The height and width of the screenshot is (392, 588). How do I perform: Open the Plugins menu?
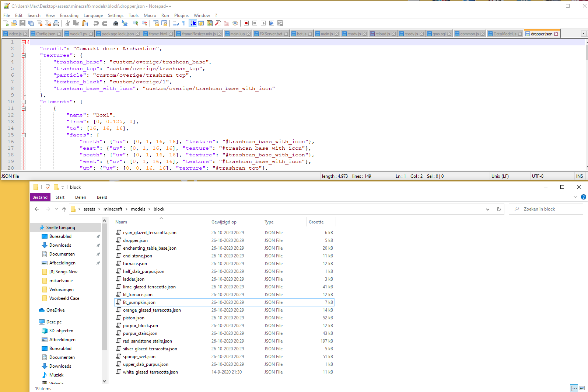pyautogui.click(x=181, y=15)
